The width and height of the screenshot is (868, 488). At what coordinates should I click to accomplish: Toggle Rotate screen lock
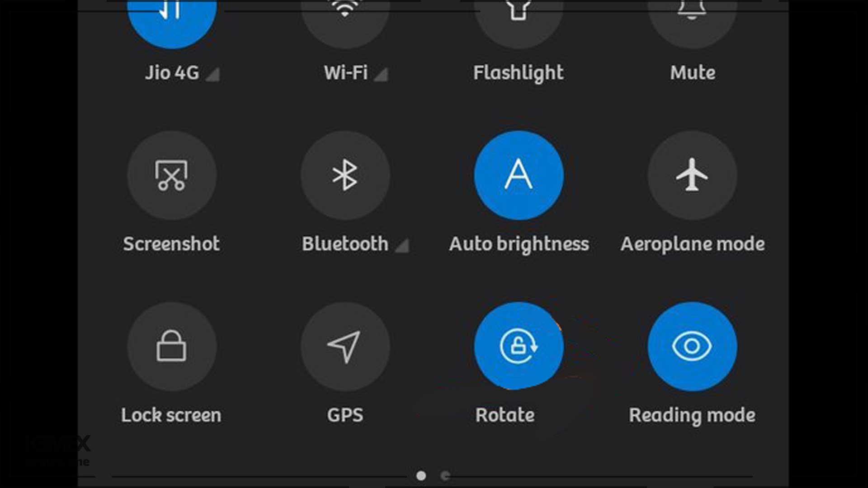point(519,345)
